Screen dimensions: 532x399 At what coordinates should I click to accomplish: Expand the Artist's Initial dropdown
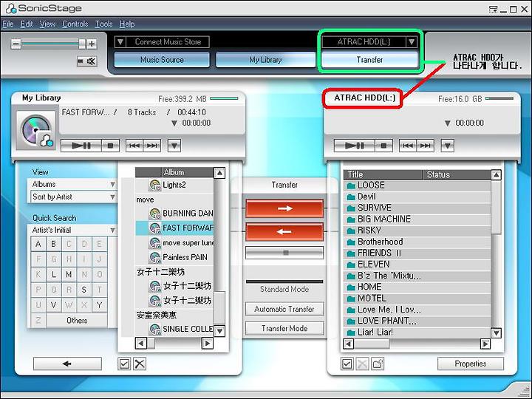click(112, 230)
